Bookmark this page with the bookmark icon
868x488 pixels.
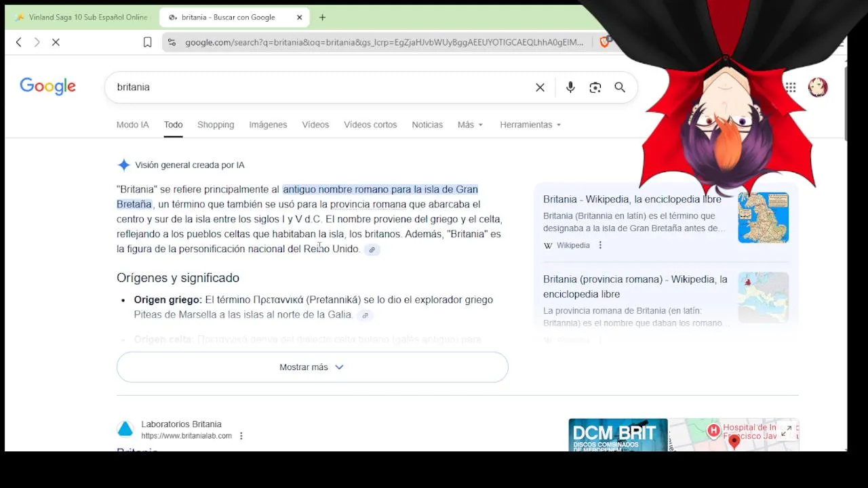[147, 42]
